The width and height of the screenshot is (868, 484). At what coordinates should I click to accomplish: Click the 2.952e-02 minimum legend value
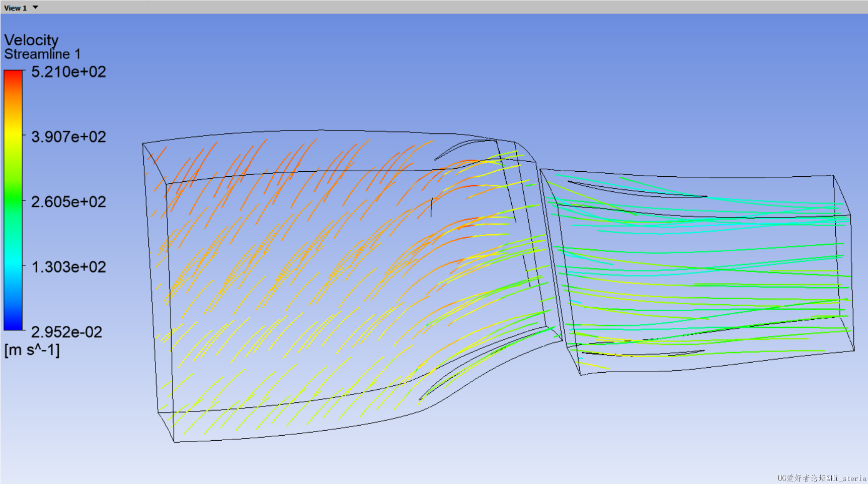[67, 332]
